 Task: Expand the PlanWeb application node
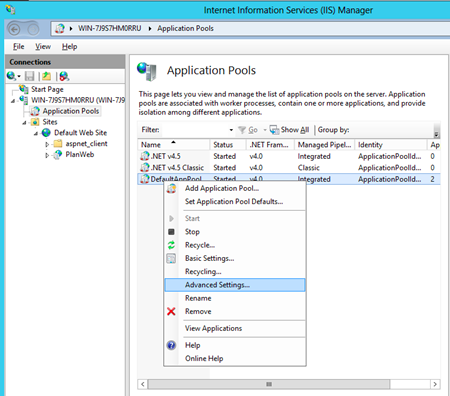coord(47,155)
